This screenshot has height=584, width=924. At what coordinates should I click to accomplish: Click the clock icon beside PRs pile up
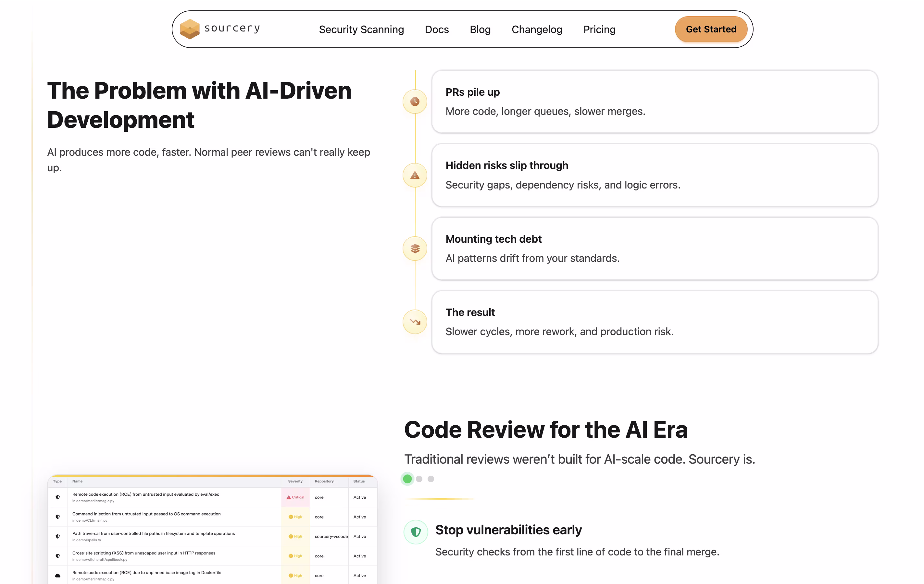click(415, 102)
